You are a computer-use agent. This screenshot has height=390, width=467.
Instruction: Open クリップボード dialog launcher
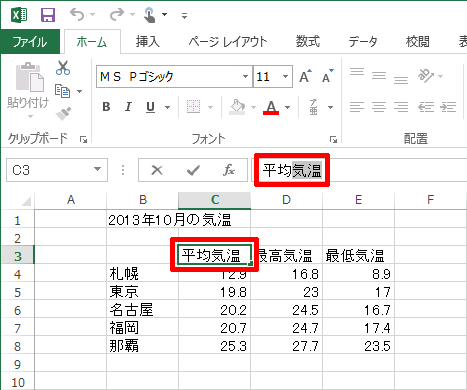[x=83, y=139]
